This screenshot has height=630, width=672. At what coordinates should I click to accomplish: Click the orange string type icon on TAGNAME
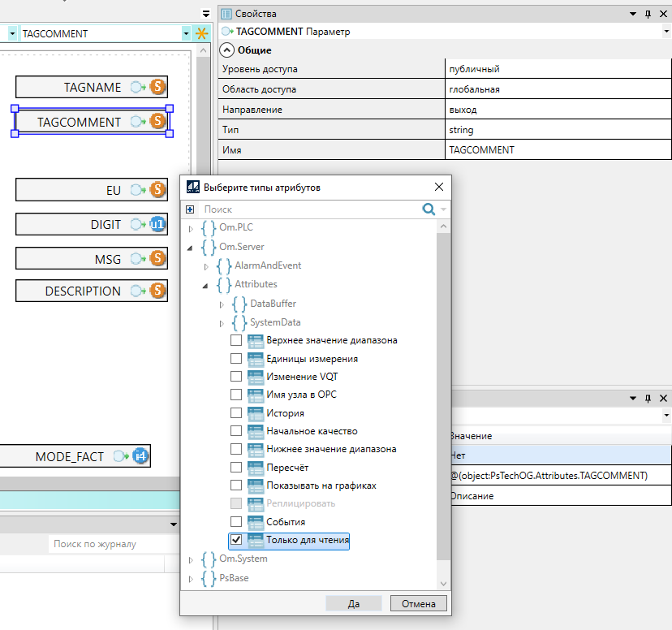click(x=157, y=88)
